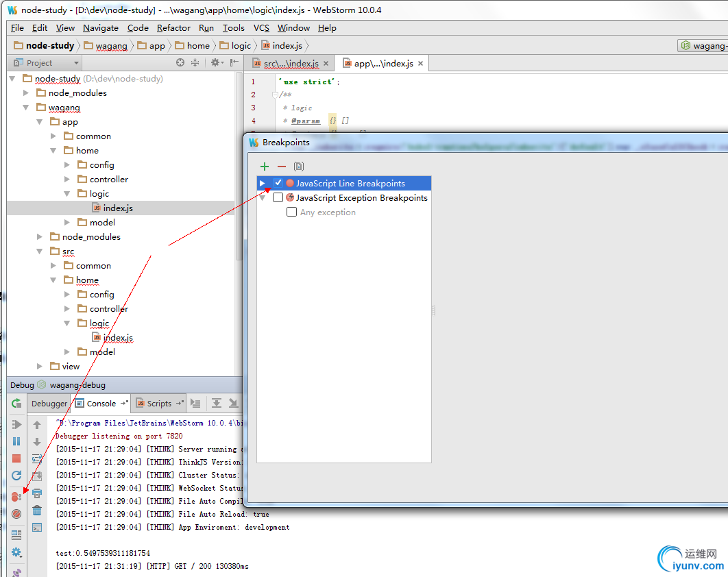This screenshot has width=728, height=577.
Task: Check JavaScript Exception Breakpoints checkbox
Action: pos(278,197)
